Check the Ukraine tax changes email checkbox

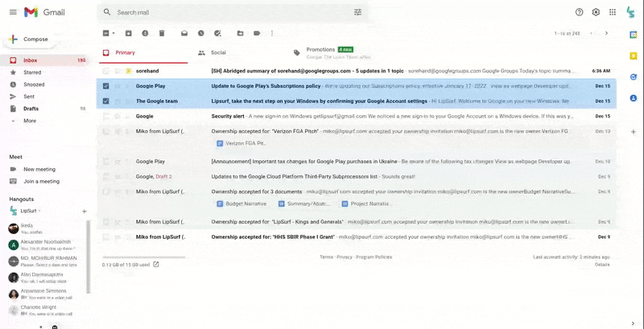pos(106,162)
